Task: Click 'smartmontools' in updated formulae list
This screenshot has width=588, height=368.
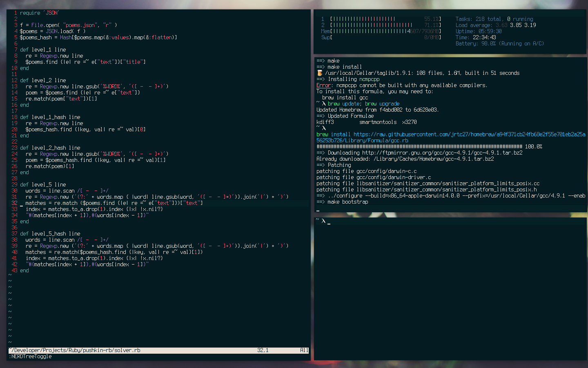Action: click(x=378, y=122)
